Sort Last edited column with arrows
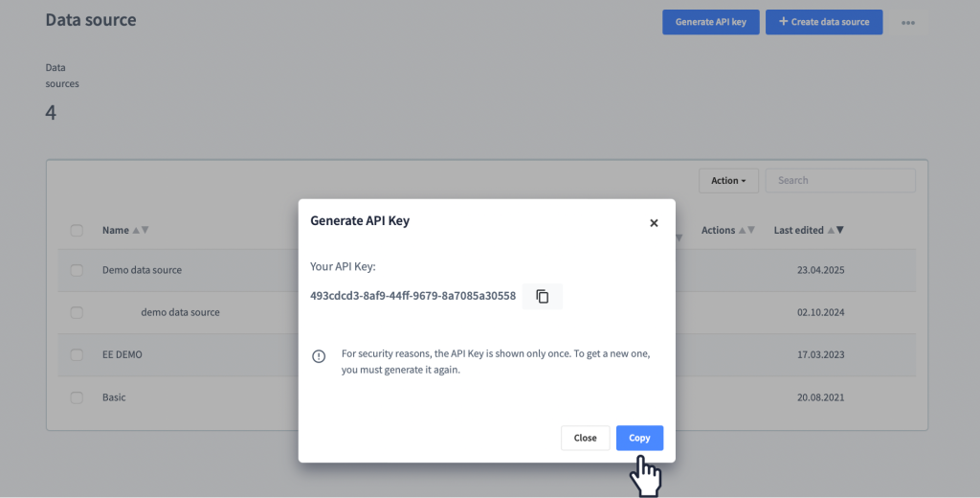The width and height of the screenshot is (980, 498). pyautogui.click(x=835, y=230)
